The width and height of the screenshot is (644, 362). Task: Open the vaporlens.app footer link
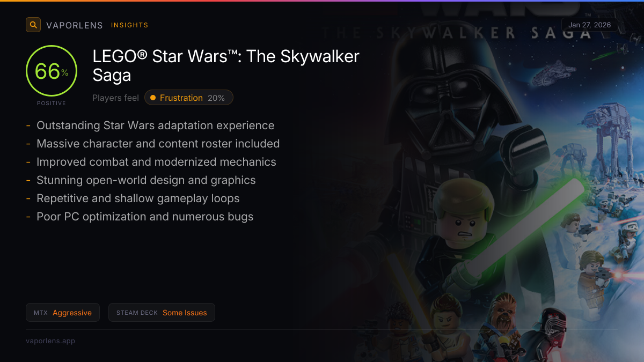pos(50,341)
